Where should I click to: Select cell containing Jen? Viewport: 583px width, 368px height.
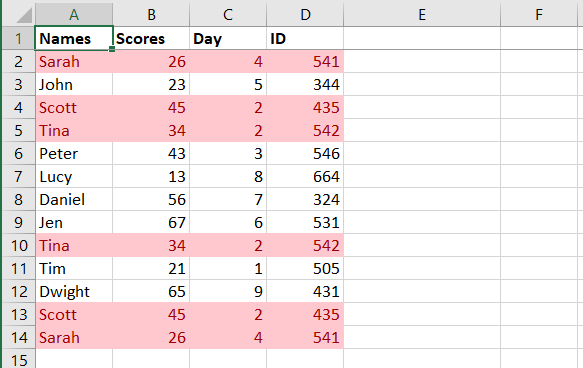pyautogui.click(x=74, y=223)
